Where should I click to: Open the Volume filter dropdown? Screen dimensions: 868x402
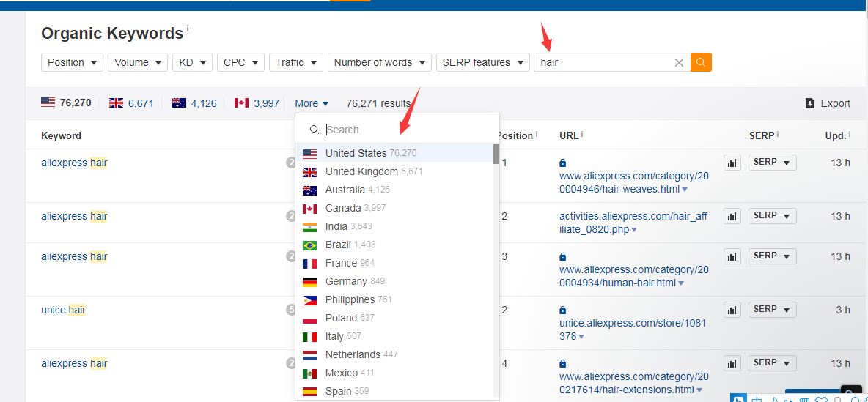point(138,62)
